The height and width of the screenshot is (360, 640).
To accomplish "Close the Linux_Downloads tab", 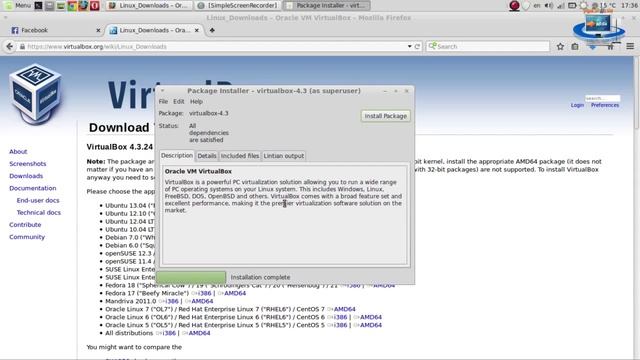I will 197,30.
